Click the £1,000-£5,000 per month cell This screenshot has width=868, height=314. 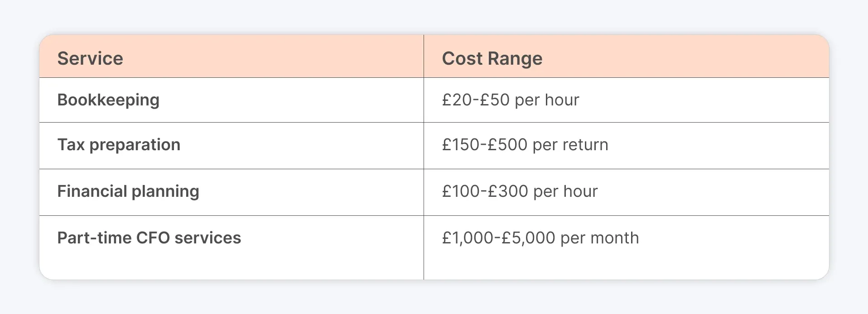point(540,238)
